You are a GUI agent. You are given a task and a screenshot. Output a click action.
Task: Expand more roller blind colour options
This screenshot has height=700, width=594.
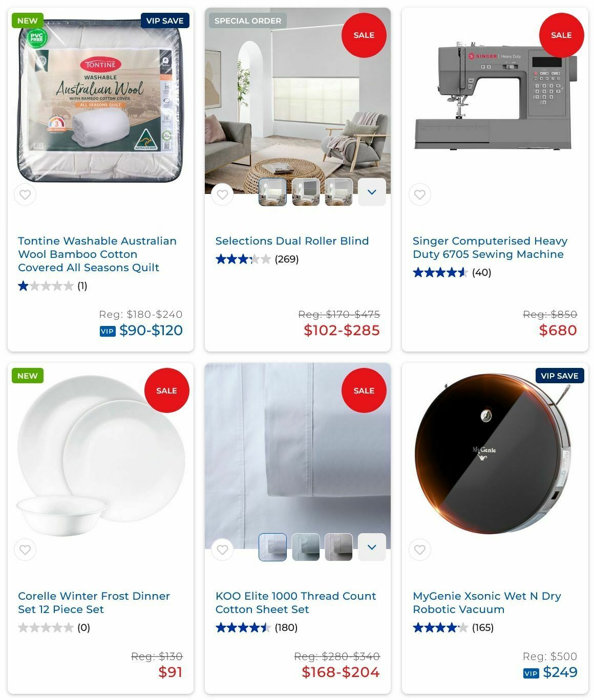372,192
